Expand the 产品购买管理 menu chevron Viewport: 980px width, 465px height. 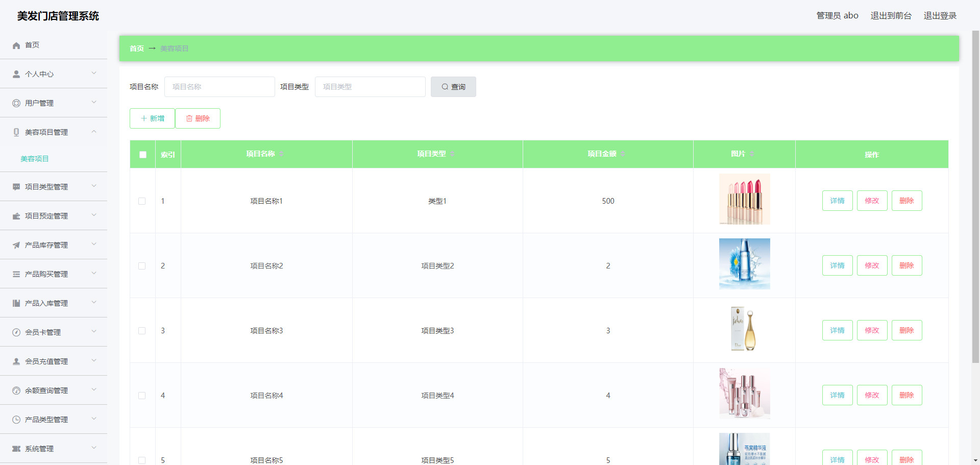[x=94, y=274]
